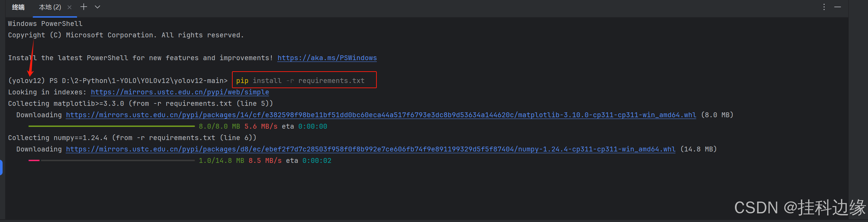
Task: Open the terminal options three-dot menu
Action: (x=824, y=7)
